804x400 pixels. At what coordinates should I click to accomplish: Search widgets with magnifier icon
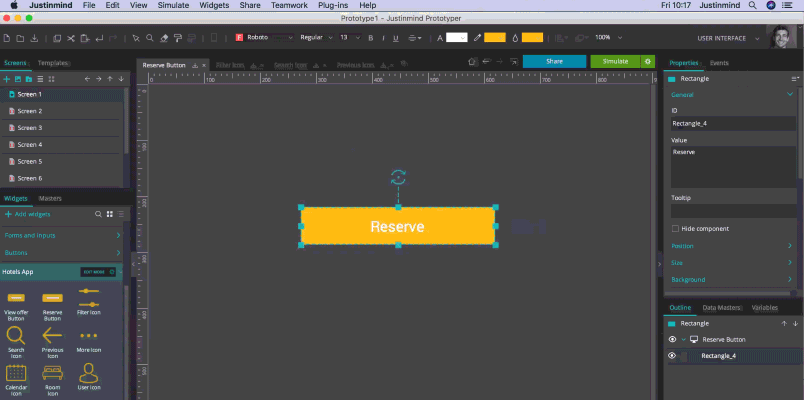click(x=98, y=214)
